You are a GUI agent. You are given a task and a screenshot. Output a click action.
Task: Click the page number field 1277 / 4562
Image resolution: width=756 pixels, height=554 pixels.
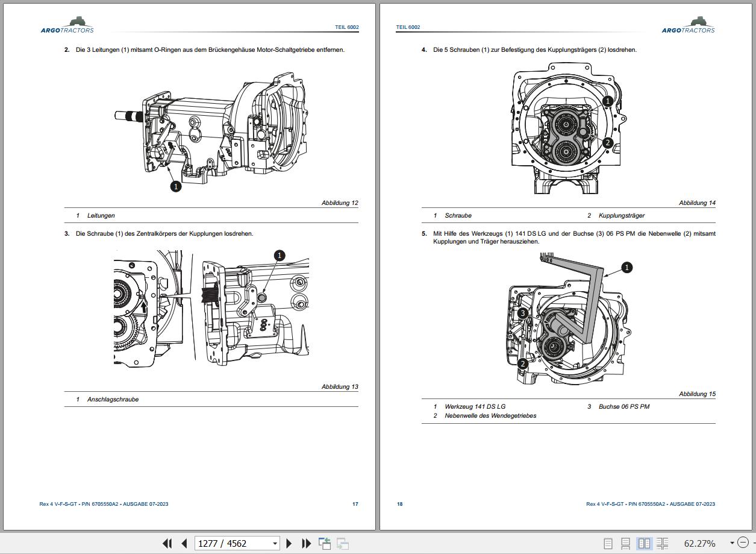click(232, 543)
